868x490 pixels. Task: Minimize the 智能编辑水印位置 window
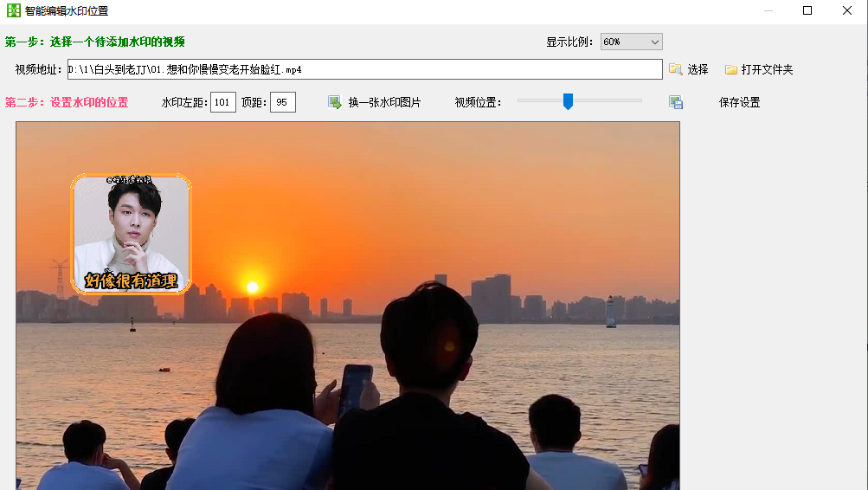[x=768, y=10]
